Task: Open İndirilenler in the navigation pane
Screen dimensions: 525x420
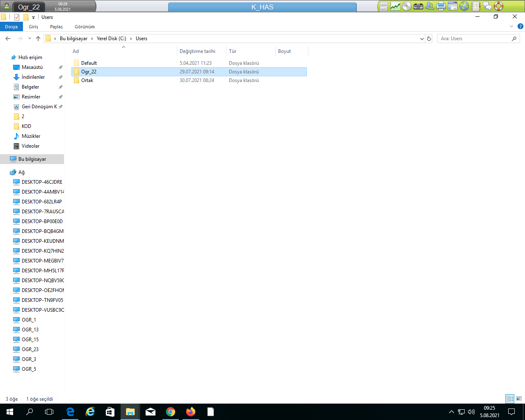Action: (x=33, y=77)
